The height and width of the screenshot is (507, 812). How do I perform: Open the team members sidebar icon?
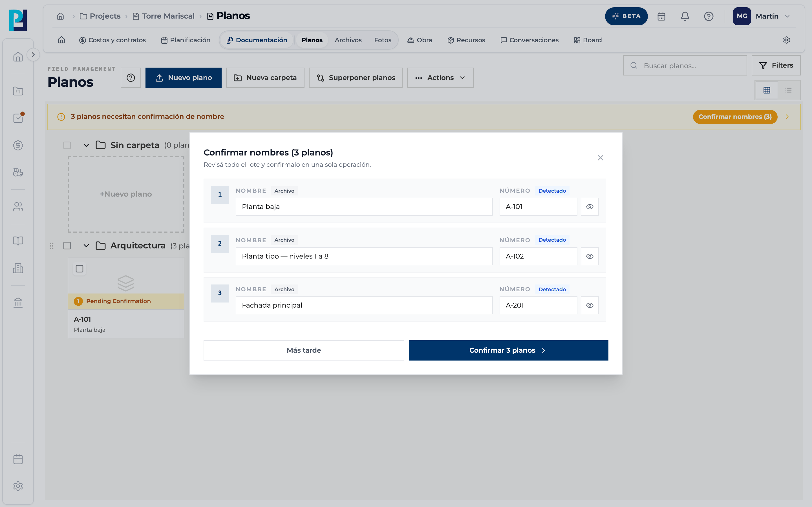click(18, 206)
